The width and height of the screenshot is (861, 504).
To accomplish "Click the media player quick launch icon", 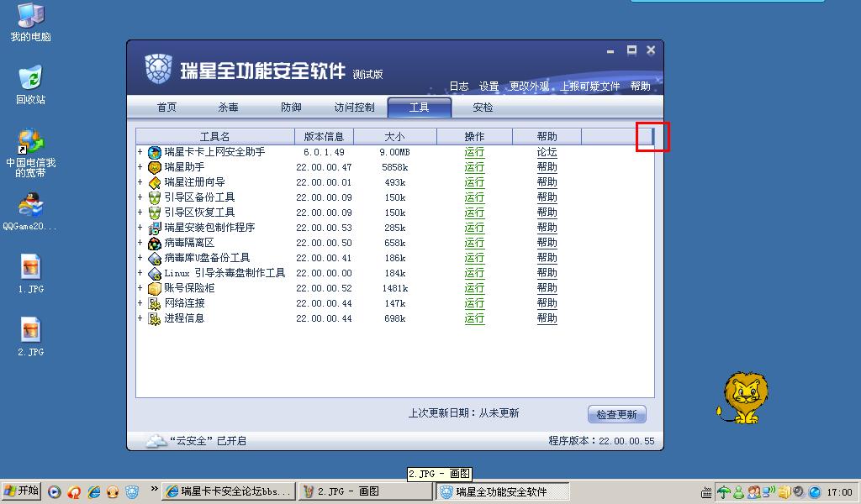I will tap(54, 492).
